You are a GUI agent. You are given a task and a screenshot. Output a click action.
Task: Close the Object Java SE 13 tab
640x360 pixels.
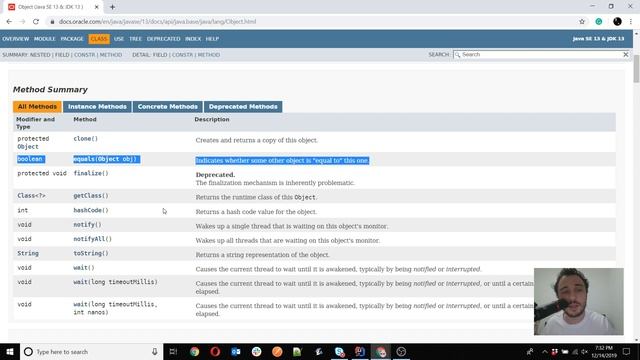tap(97, 7)
